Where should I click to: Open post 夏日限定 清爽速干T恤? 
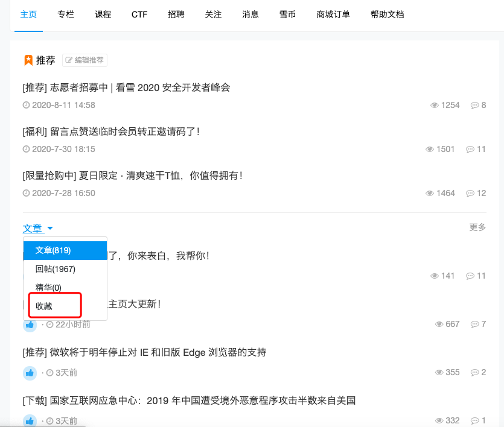132,176
